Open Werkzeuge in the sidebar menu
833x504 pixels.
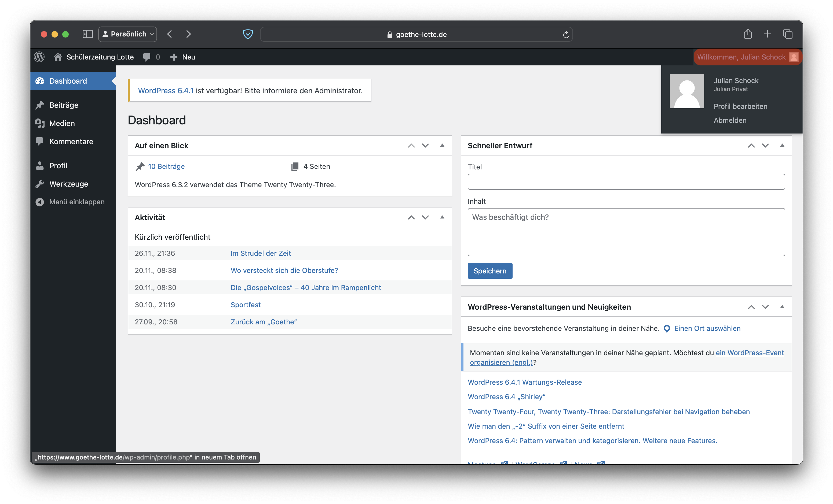(x=69, y=184)
